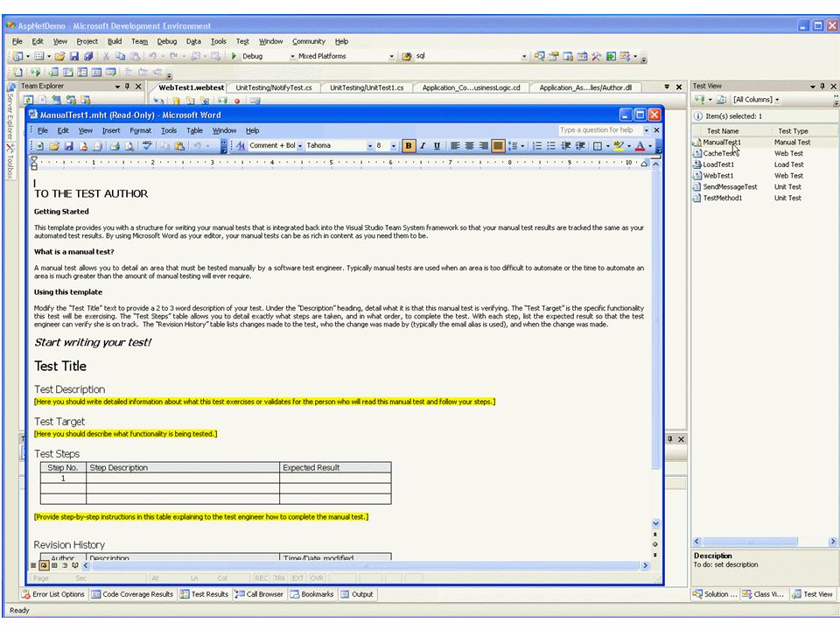This screenshot has height=630, width=840.
Task: Click Find in Files icon beside sql box
Action: (x=407, y=56)
